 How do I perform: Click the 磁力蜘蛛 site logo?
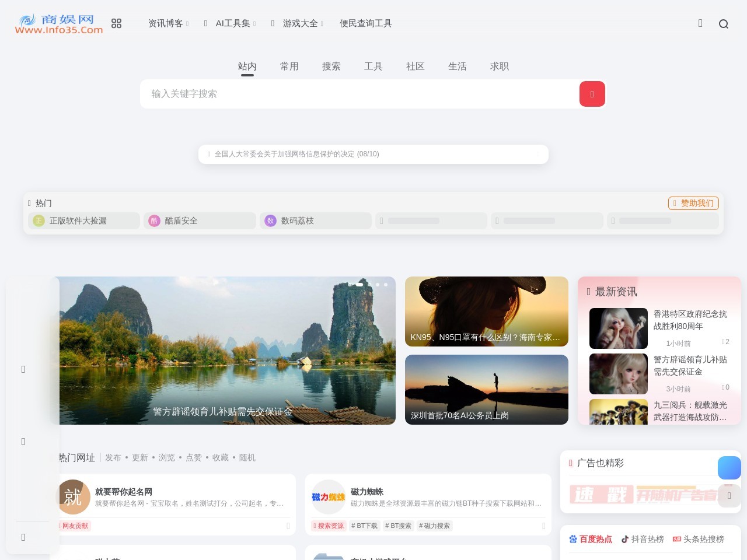coord(329,497)
